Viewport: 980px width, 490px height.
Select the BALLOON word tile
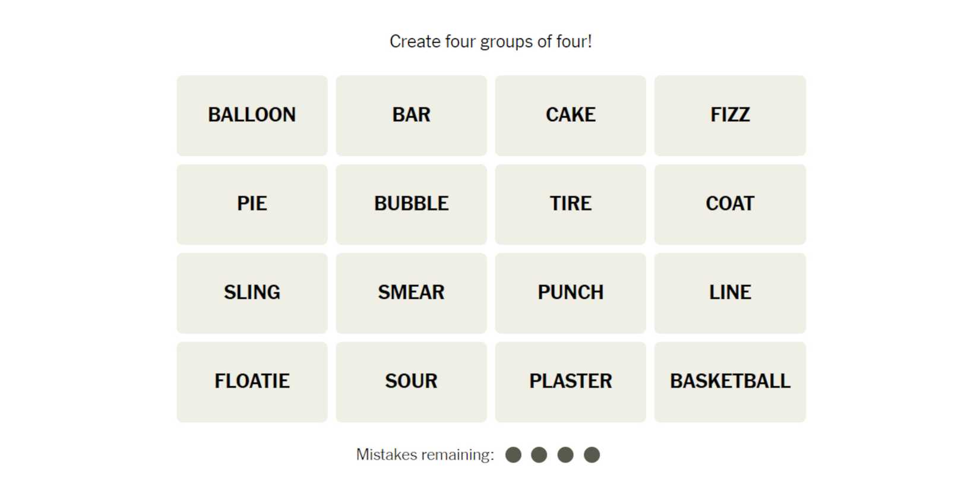coord(252,115)
